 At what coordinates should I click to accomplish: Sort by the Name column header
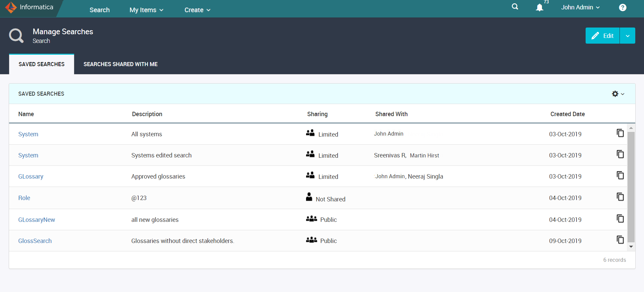tap(26, 114)
